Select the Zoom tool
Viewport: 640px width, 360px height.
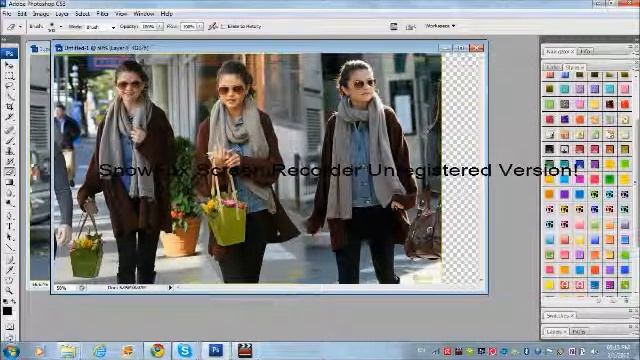tap(9, 291)
